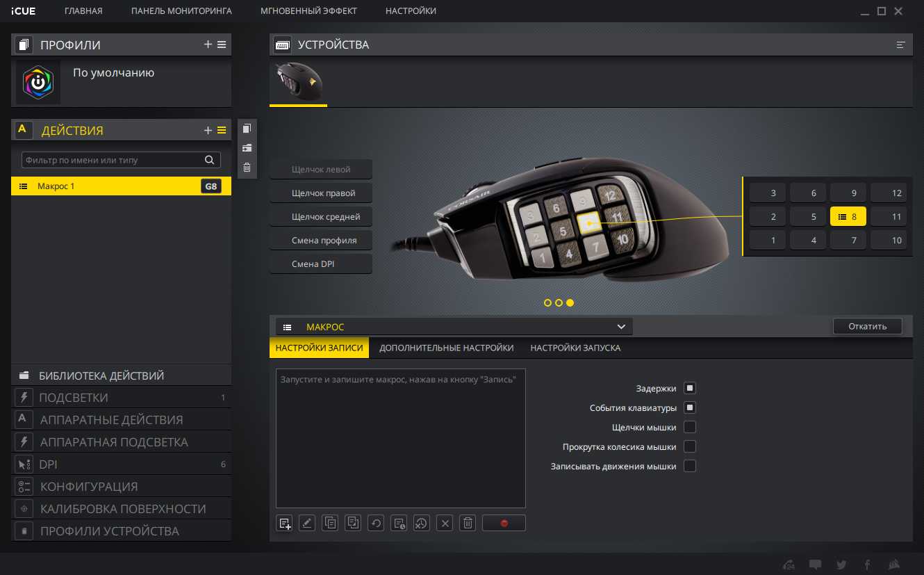
Task: Click the Откатить button
Action: point(867,326)
